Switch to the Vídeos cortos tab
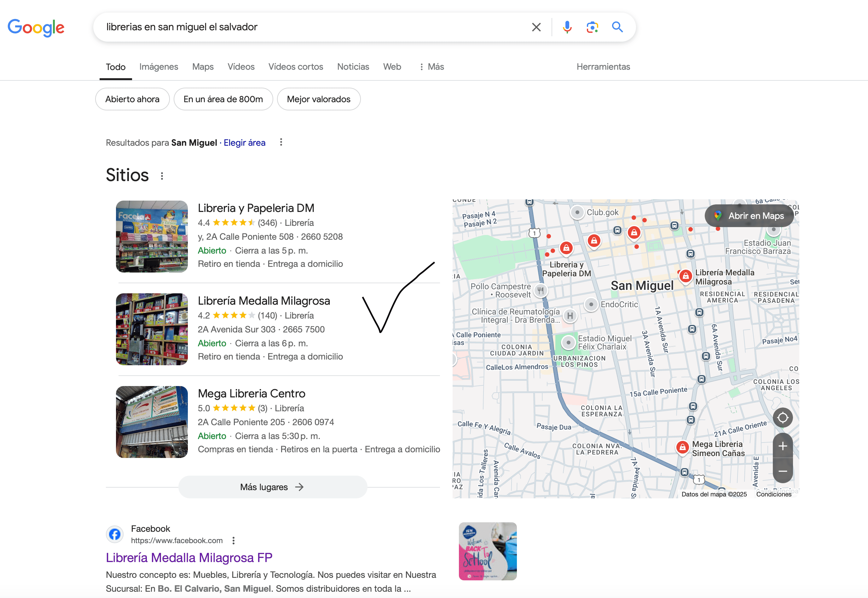 (295, 67)
